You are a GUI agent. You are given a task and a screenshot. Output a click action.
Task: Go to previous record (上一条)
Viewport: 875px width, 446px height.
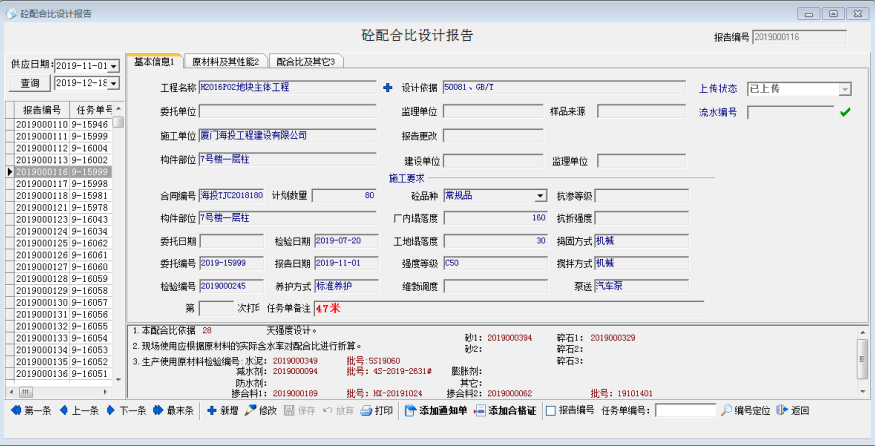click(x=80, y=411)
